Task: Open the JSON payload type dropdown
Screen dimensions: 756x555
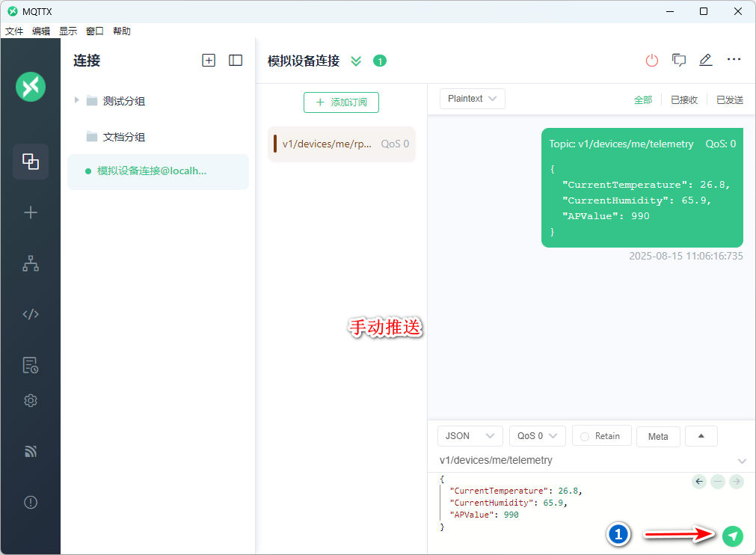Action: click(470, 436)
